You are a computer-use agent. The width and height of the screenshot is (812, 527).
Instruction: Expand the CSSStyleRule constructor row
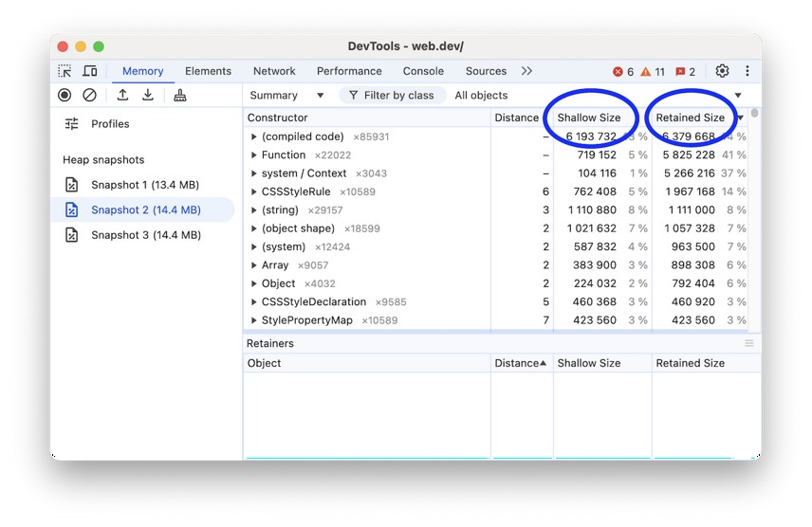click(254, 191)
